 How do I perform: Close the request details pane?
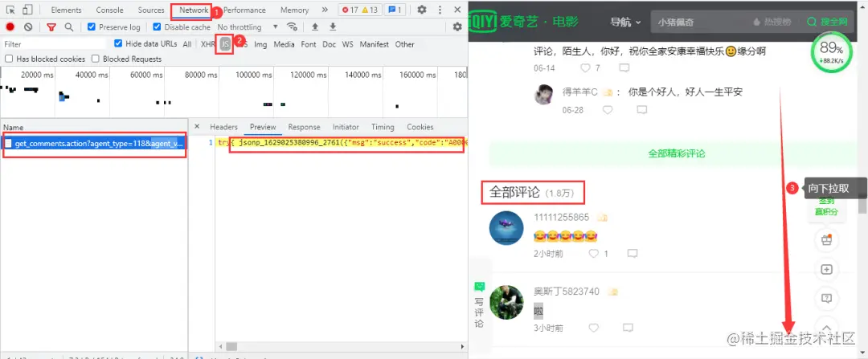[x=198, y=127]
